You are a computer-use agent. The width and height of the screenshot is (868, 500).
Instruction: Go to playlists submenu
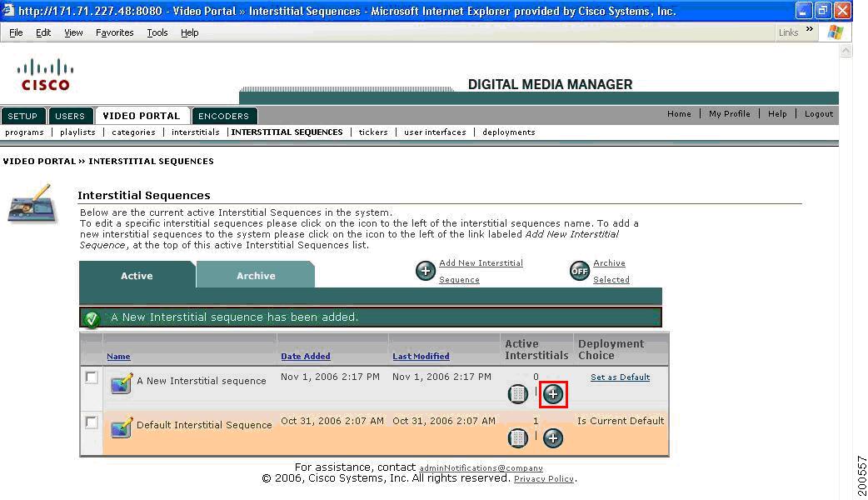pyautogui.click(x=77, y=132)
